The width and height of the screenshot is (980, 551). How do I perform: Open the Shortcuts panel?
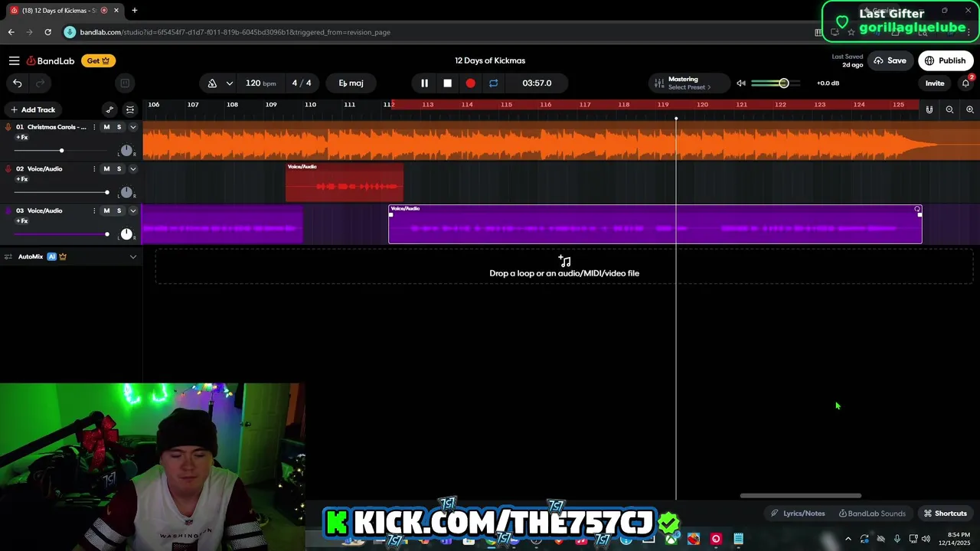pos(945,514)
